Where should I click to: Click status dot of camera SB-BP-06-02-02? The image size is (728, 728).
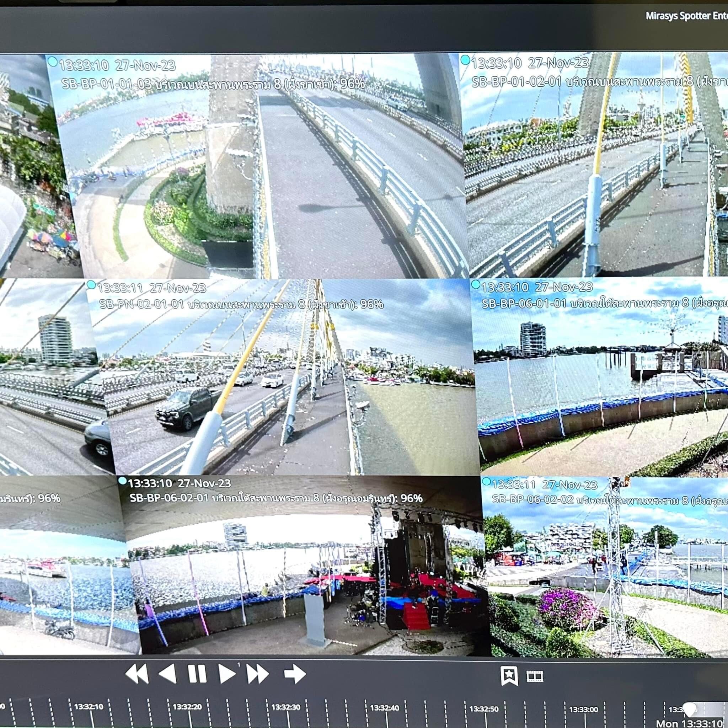(x=487, y=482)
